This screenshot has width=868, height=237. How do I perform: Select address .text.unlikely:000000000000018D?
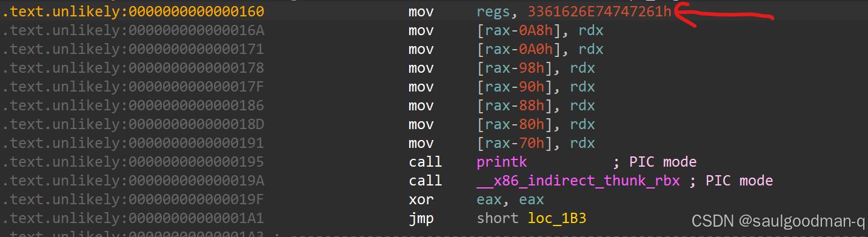pos(133,124)
